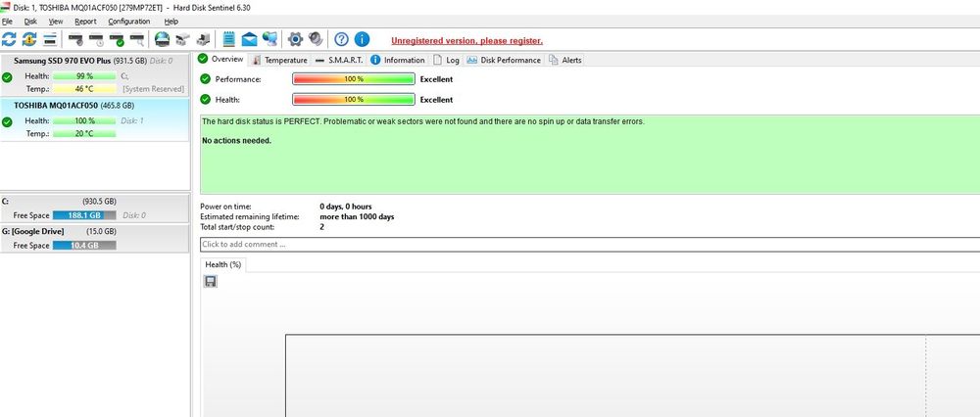Click the Health 100 % gradient bar in Overview
The image size is (980, 417).
click(x=353, y=99)
